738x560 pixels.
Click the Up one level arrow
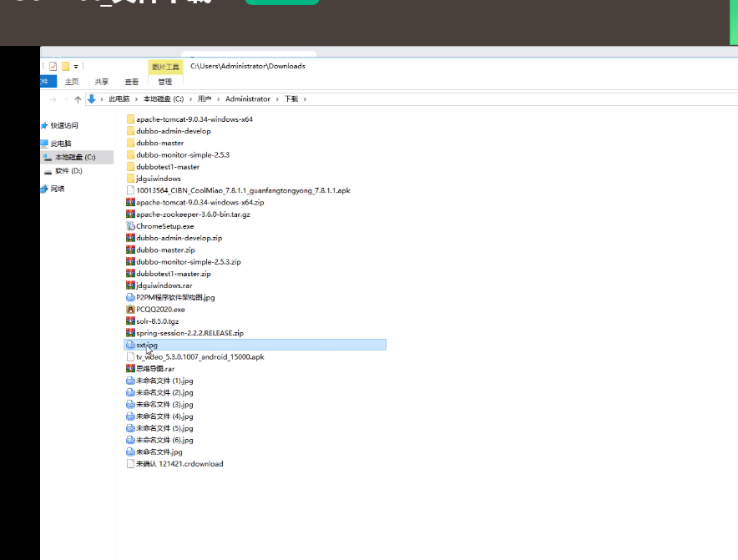click(x=78, y=99)
